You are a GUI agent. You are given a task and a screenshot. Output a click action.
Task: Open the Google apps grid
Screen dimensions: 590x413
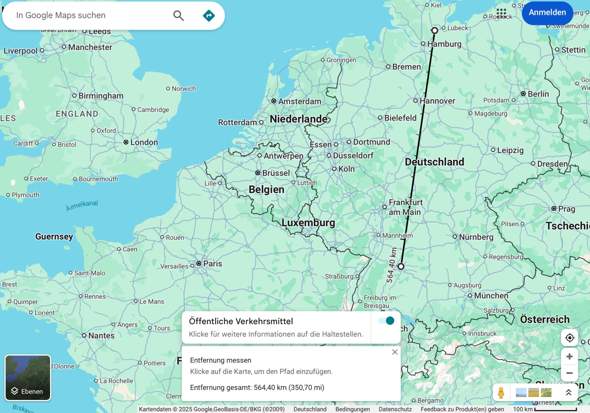click(x=501, y=13)
